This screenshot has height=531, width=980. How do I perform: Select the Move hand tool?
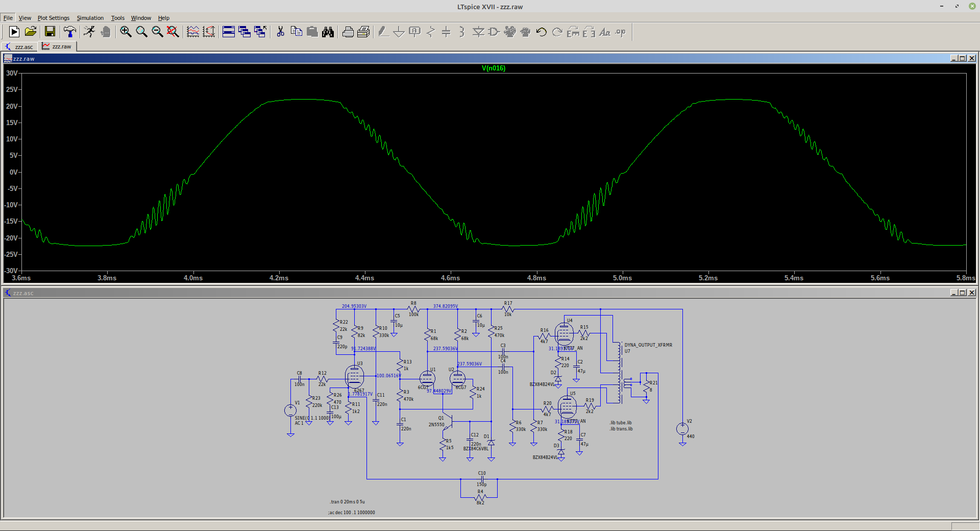(510, 32)
